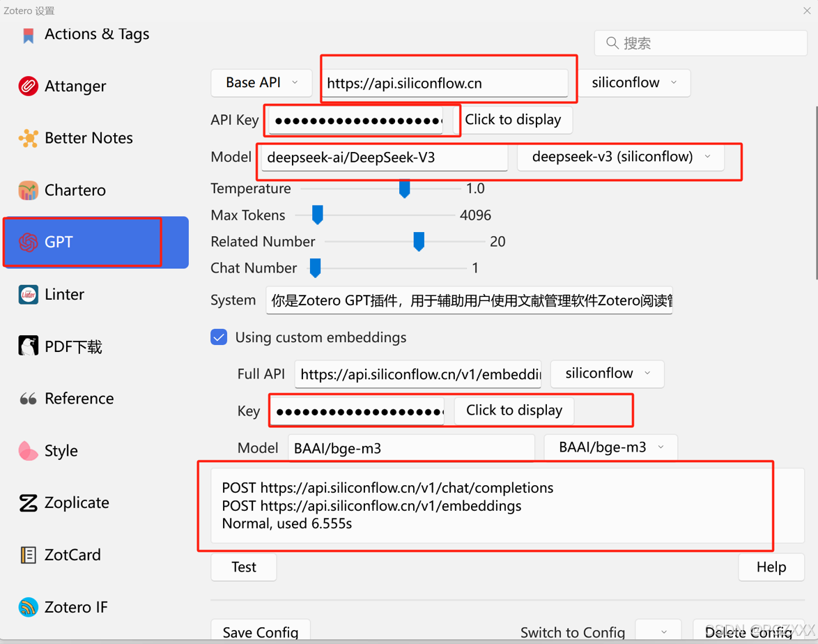Screen dimensions: 818x644
Task: Click the vertical scrollbar of the settings pane
Action: coord(815,193)
